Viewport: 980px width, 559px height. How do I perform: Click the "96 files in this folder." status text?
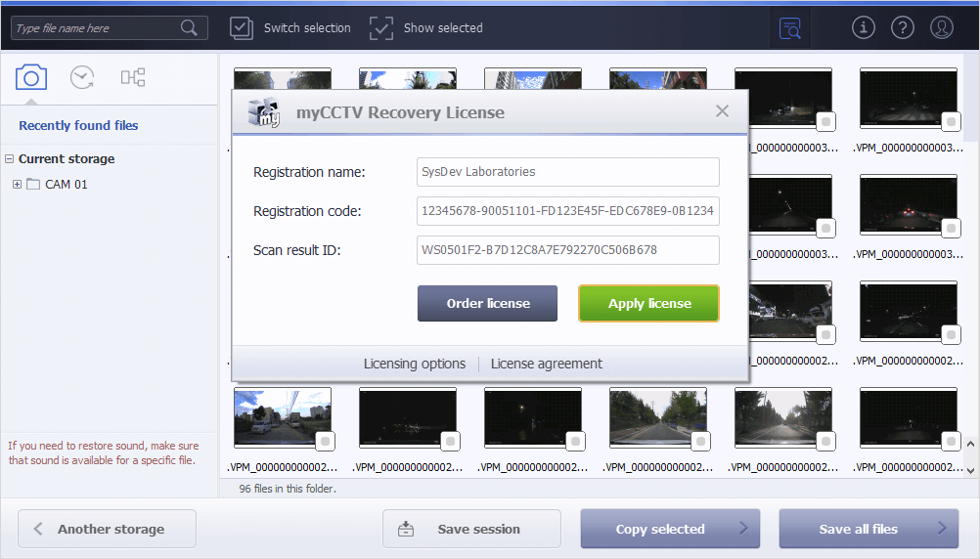pyautogui.click(x=288, y=489)
